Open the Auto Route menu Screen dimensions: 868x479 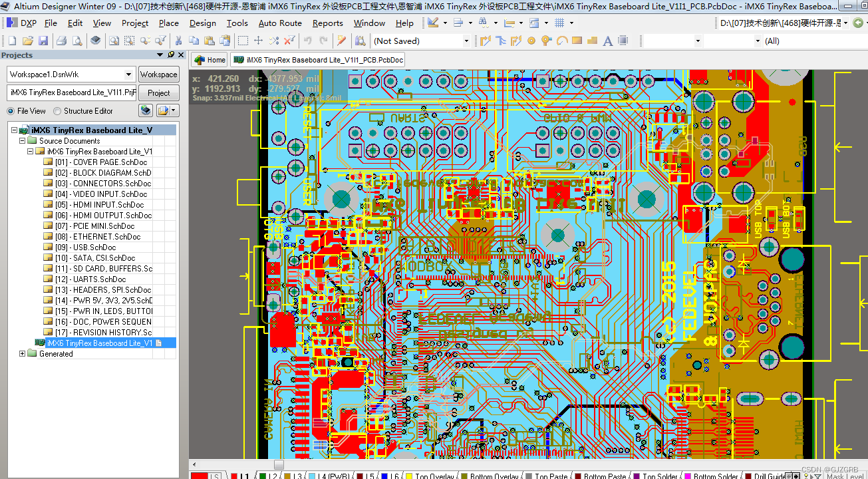(x=280, y=23)
